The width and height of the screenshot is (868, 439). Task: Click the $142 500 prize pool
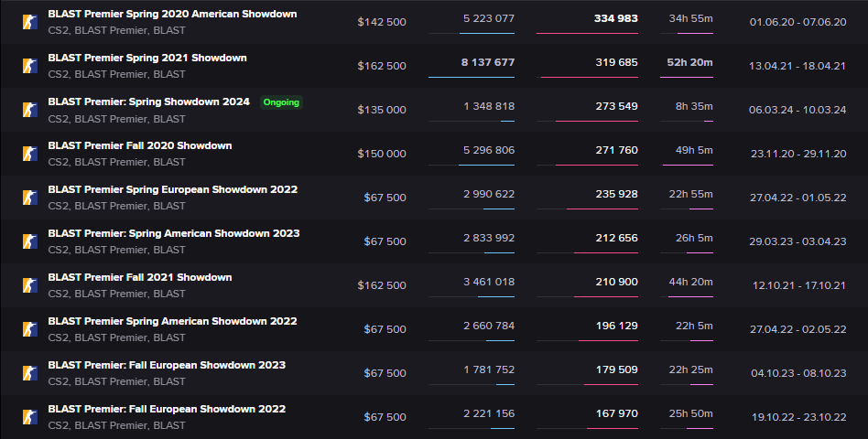tap(382, 22)
